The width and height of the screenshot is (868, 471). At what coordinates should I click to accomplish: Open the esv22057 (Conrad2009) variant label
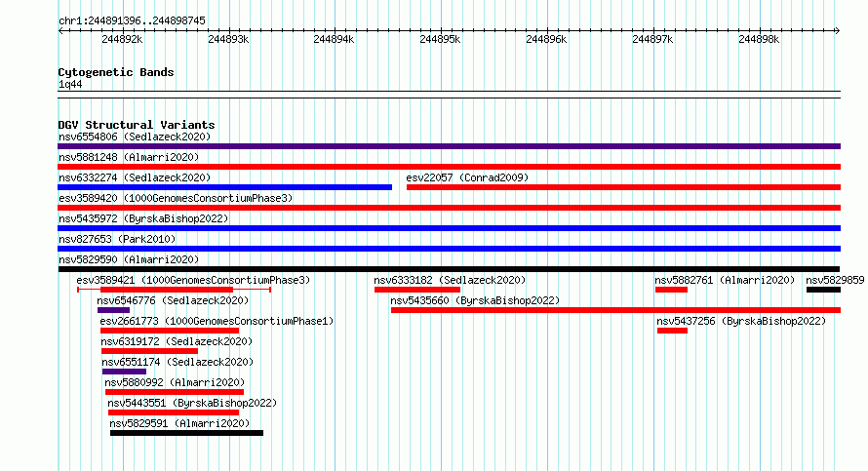[467, 177]
